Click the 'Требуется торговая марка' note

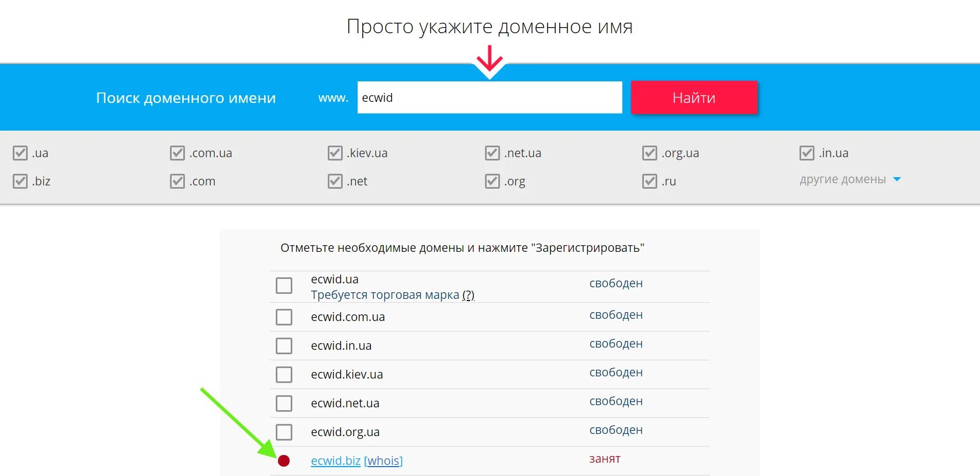tap(385, 295)
